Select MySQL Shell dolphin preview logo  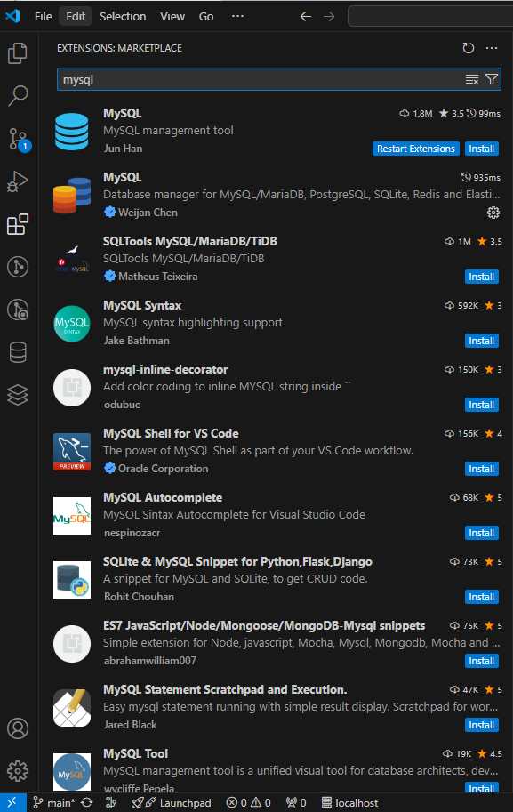click(x=72, y=452)
